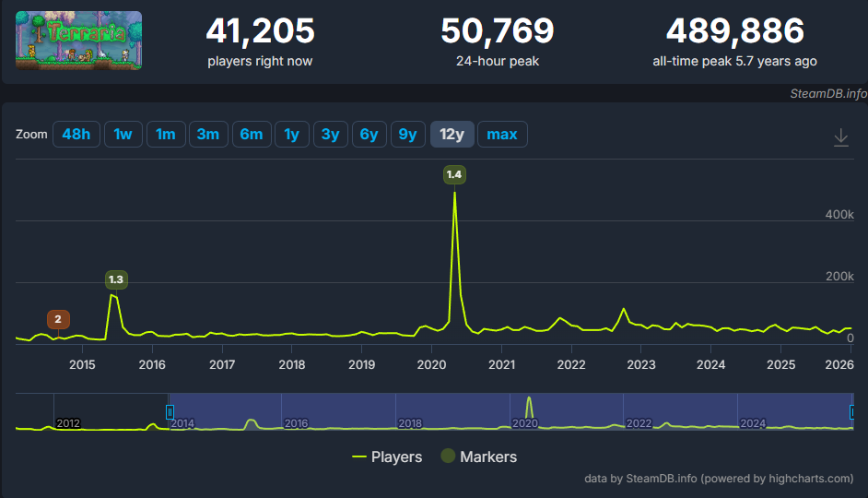868x498 pixels.
Task: Set zoom to 1y
Action: 292,134
